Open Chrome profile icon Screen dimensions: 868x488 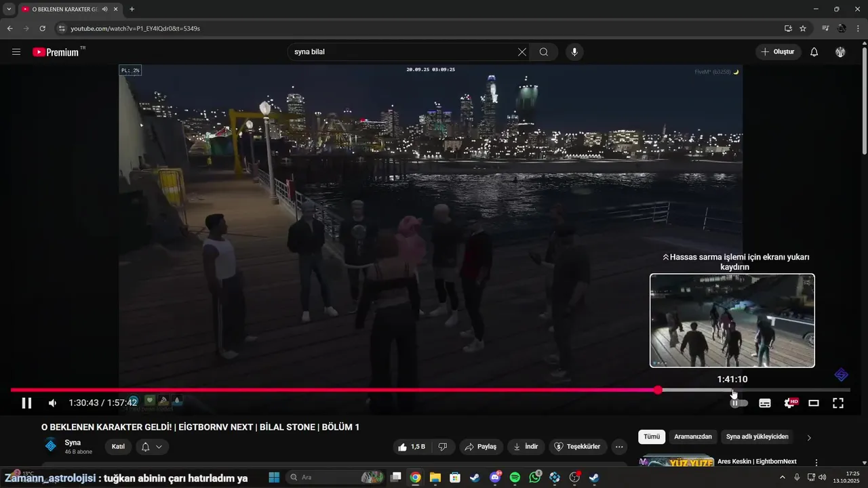click(842, 28)
